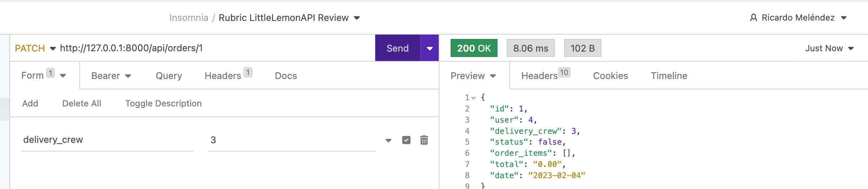Screen dimensions: 868x189
Task: View the Timeline response tab
Action: pyautogui.click(x=669, y=76)
